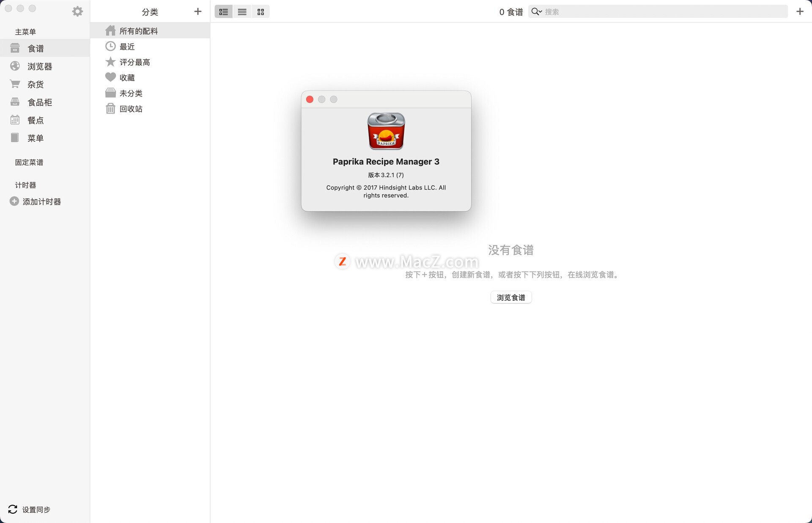Click the 分类 header title
This screenshot has height=523, width=812.
point(150,12)
